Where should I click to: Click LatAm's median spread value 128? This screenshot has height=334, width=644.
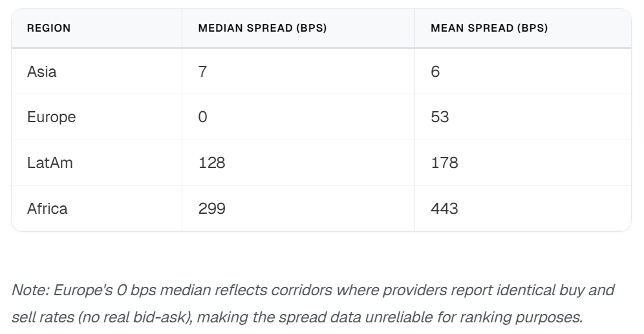click(211, 163)
